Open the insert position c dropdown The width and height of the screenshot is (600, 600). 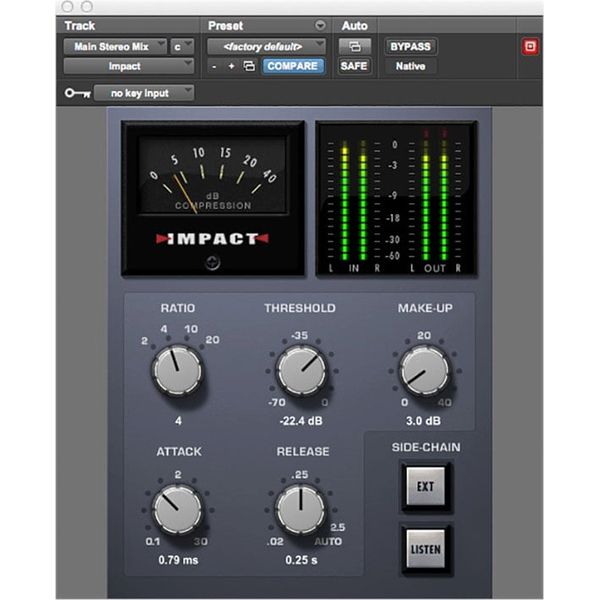click(182, 47)
